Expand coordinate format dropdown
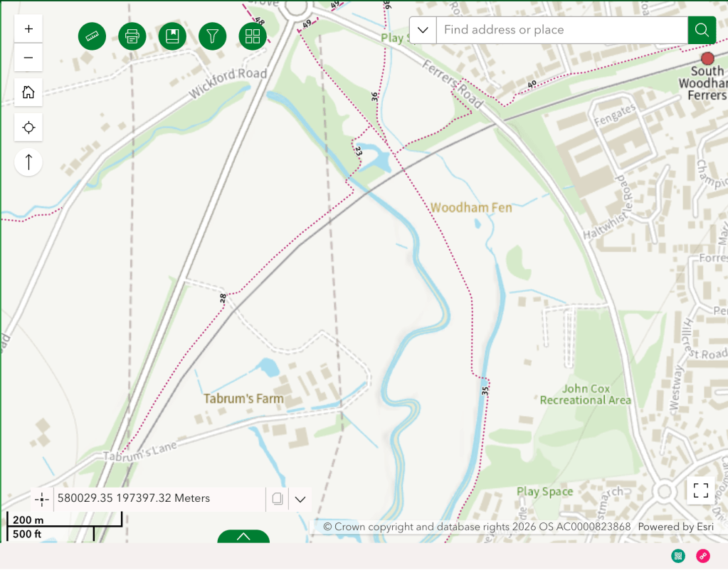 point(300,499)
